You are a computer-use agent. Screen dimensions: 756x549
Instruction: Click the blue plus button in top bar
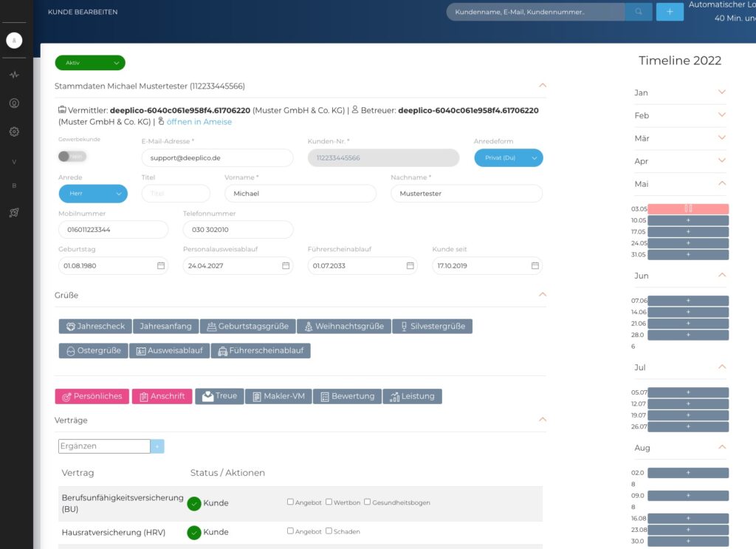[669, 12]
